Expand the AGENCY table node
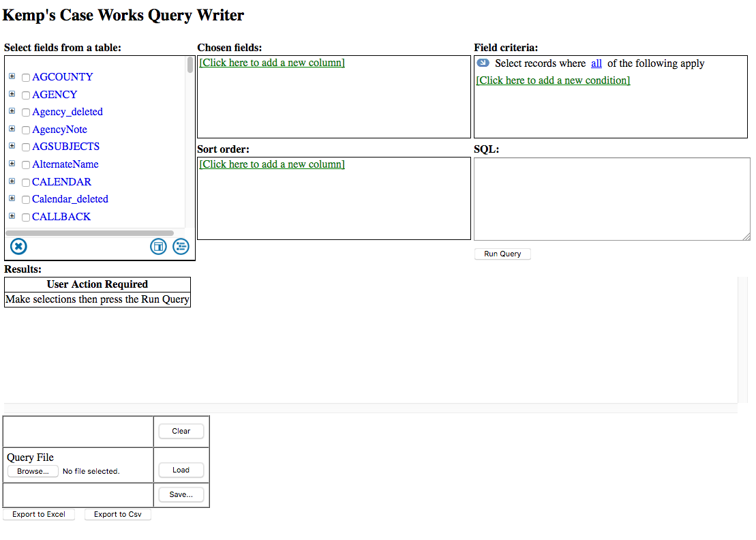Viewport: 756px width, 540px height. tap(12, 94)
